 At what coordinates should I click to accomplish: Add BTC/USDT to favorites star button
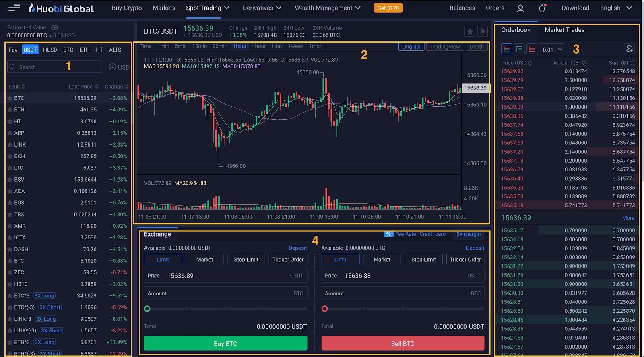coord(470,31)
